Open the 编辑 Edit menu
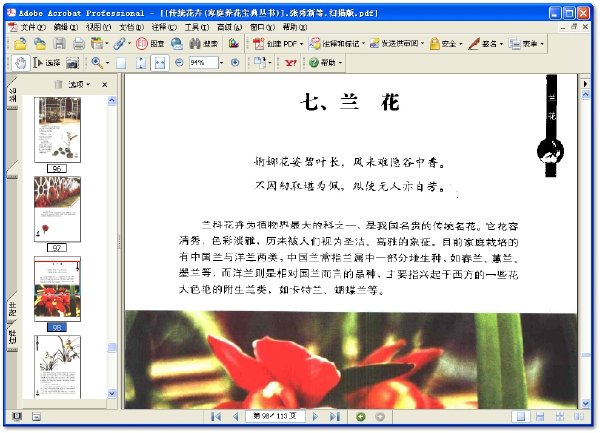 coord(65,28)
